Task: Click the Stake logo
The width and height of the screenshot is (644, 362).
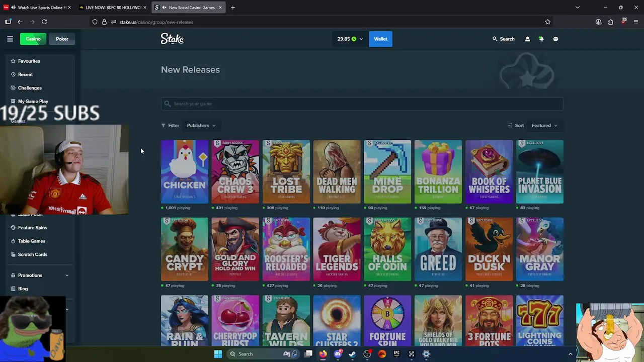Action: (x=172, y=39)
